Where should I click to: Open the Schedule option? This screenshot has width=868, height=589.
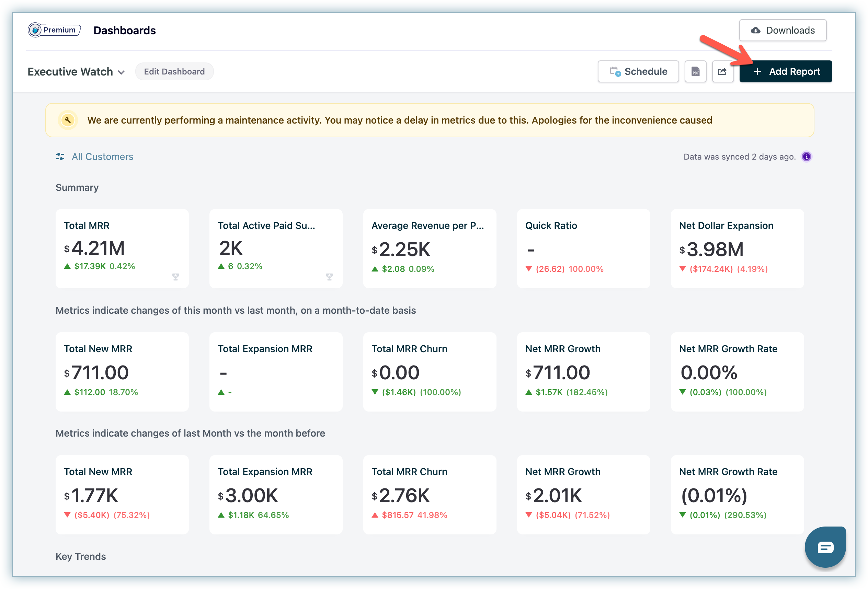(x=638, y=71)
